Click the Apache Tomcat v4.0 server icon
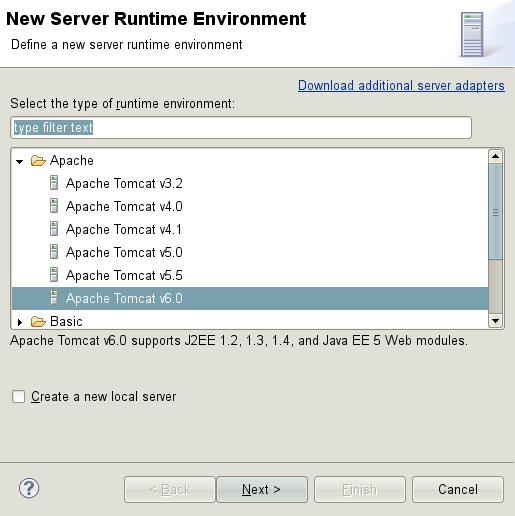 (54, 206)
